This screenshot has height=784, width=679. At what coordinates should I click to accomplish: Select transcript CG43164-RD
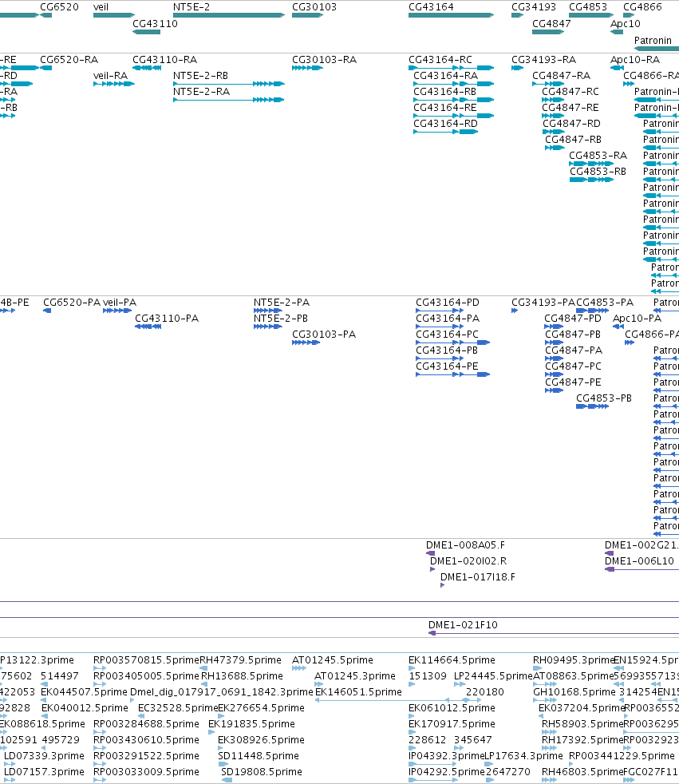pos(446,124)
